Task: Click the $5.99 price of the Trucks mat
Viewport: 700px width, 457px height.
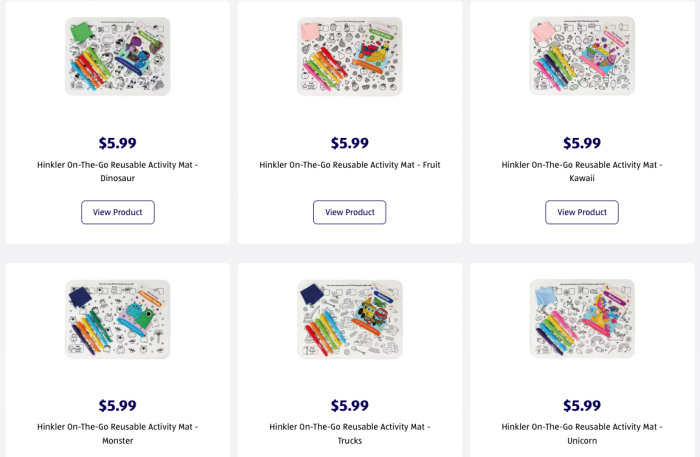Action: tap(349, 405)
